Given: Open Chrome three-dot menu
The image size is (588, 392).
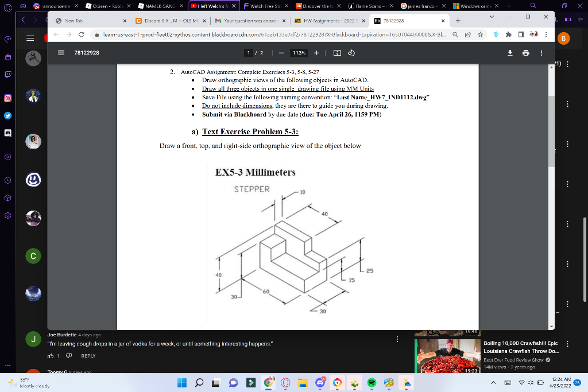Looking at the screenshot, I should (x=546, y=34).
